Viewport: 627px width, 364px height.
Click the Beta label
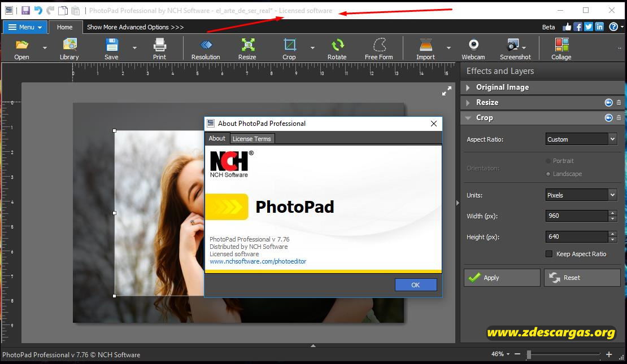[x=548, y=27]
